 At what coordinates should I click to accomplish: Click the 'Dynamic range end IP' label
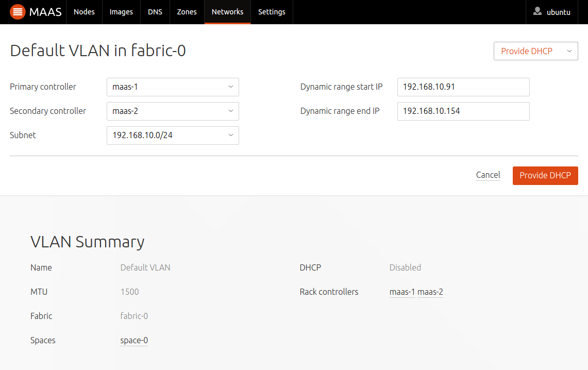pos(340,111)
